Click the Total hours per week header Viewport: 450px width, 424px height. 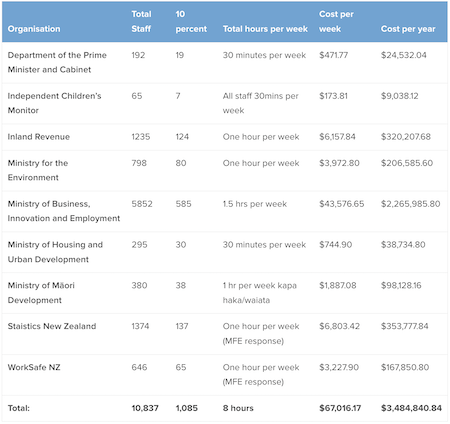(265, 29)
